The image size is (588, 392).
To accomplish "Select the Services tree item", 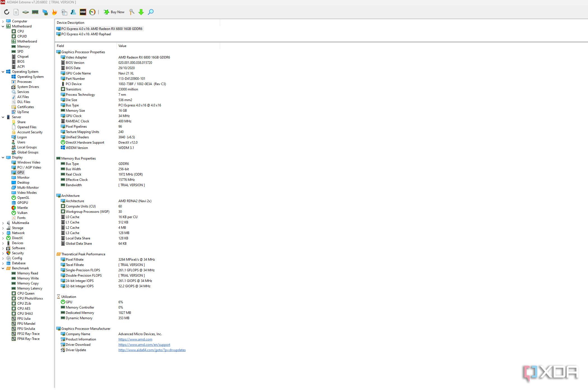I will click(x=20, y=92).
